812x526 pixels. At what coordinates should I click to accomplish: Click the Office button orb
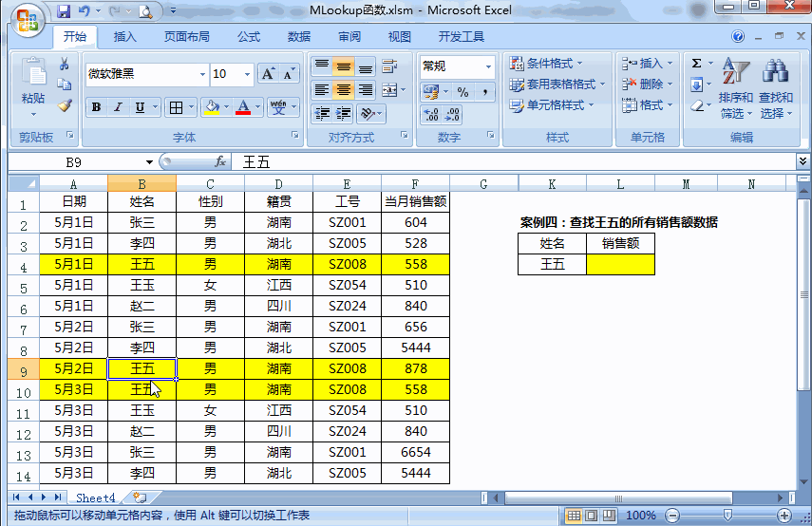(x=28, y=21)
